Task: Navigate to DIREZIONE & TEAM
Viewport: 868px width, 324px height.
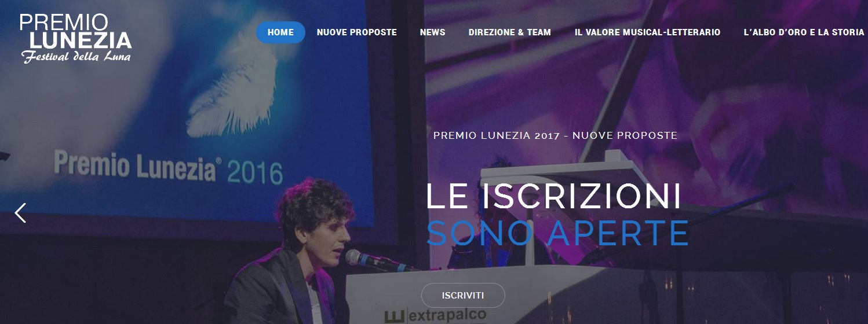Action: 510,32
